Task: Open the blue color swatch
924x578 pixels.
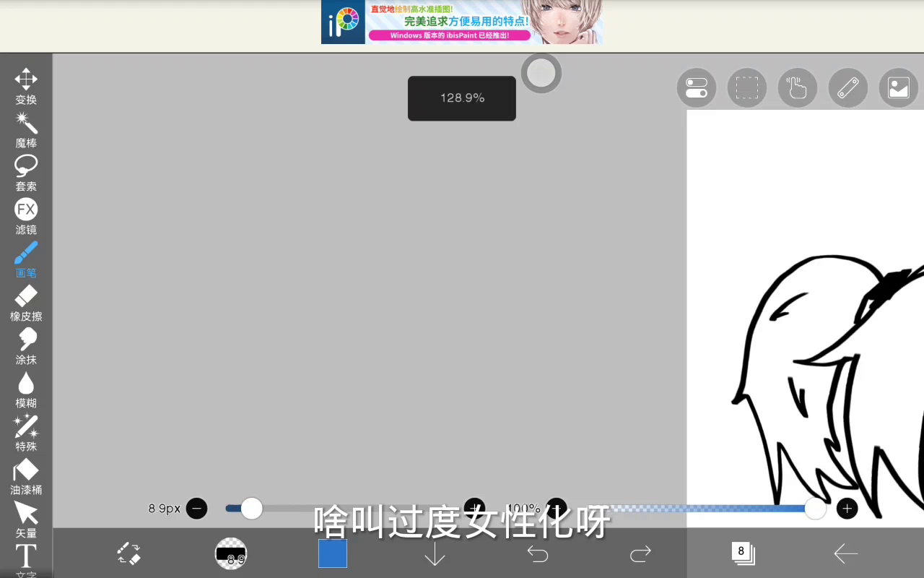Action: (333, 553)
